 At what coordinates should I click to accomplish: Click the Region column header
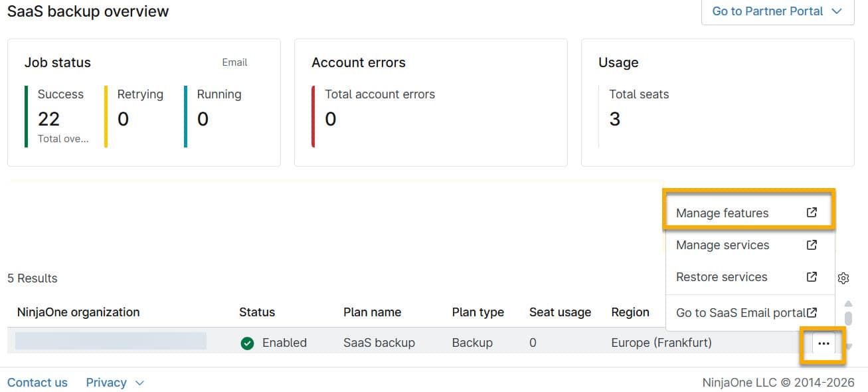pyautogui.click(x=630, y=312)
